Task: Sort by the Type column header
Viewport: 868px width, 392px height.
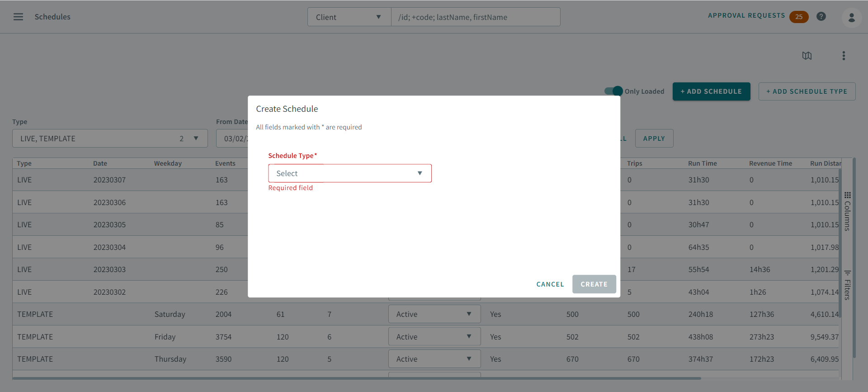Action: click(24, 163)
